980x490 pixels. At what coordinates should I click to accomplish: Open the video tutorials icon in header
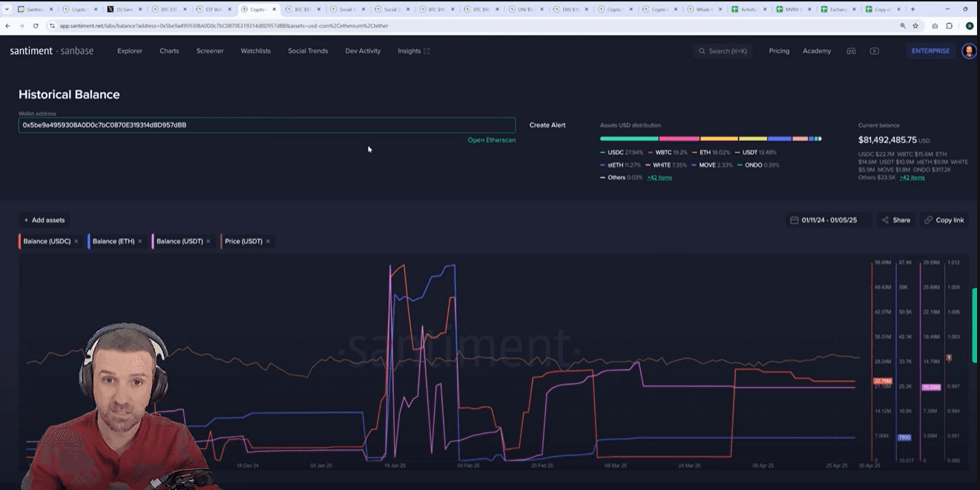point(875,51)
